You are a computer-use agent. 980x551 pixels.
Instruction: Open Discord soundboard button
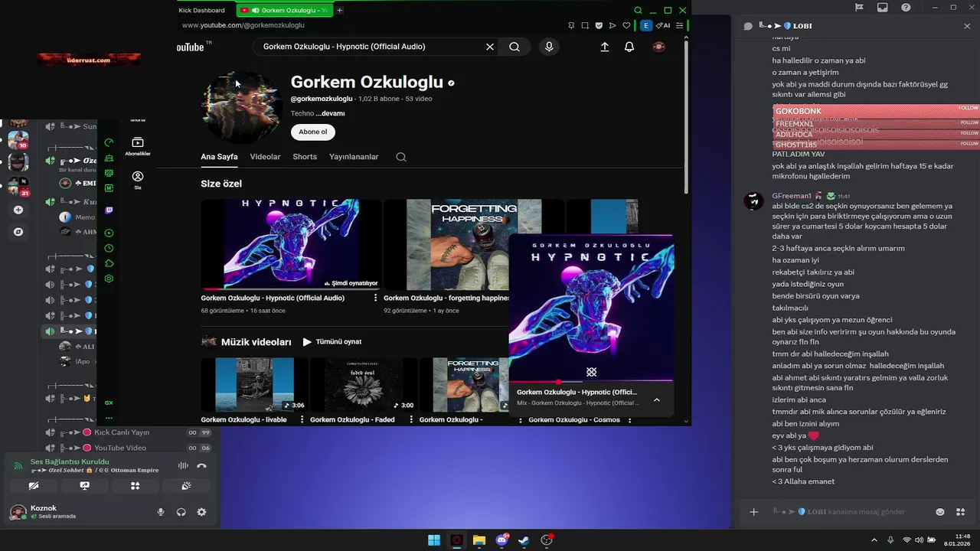[x=186, y=486]
